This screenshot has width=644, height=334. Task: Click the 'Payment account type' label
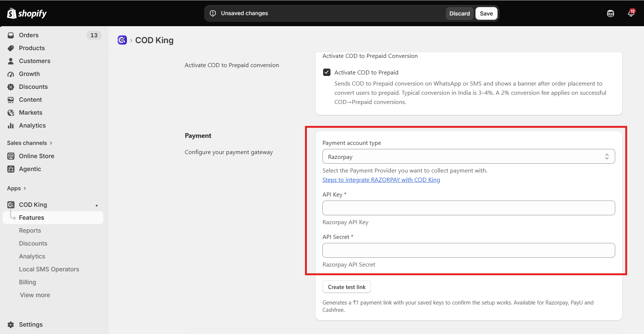[352, 143]
